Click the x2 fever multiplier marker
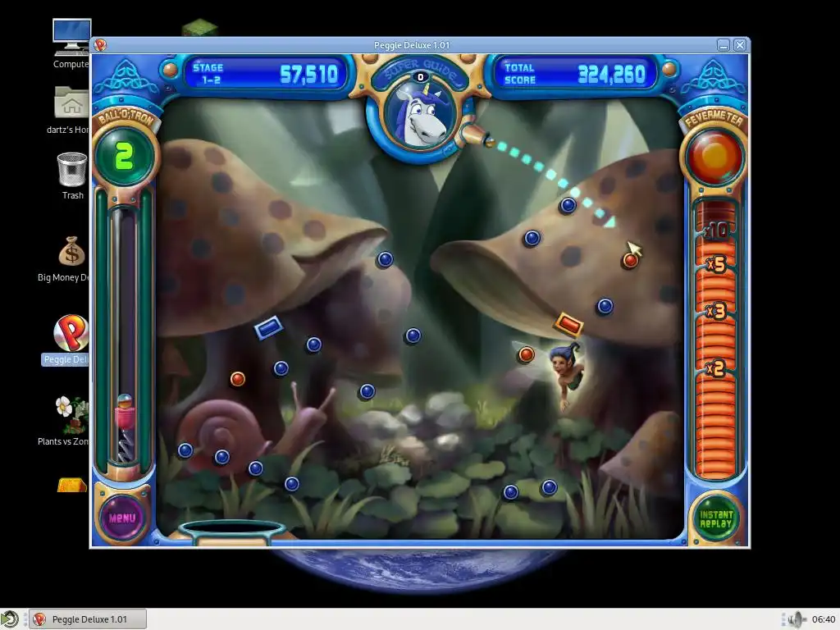This screenshot has height=630, width=840. 715,368
